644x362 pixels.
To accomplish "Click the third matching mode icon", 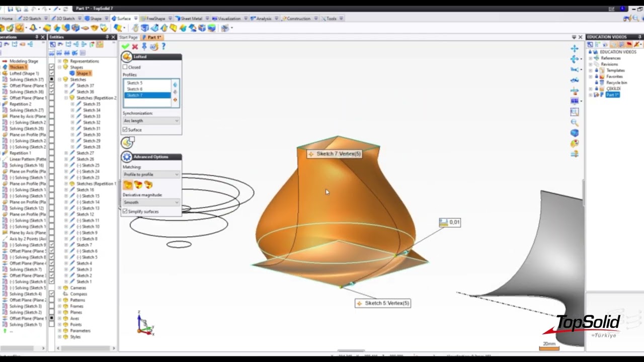I will [148, 185].
